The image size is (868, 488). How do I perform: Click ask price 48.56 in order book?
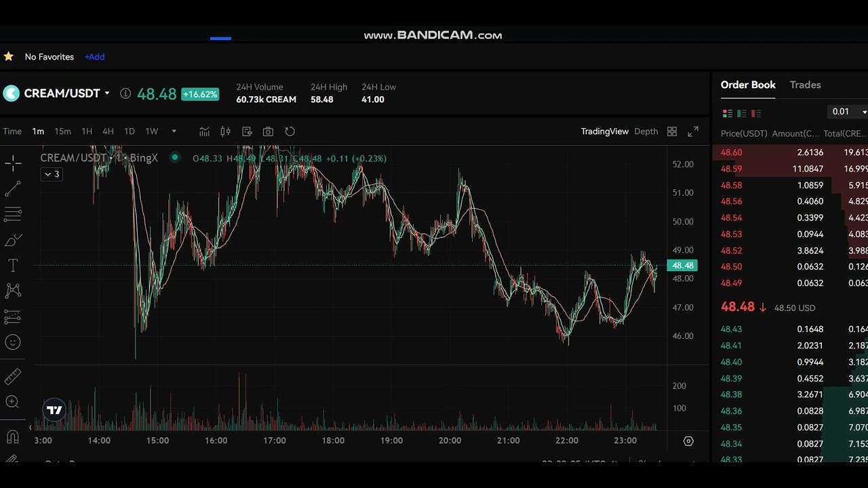[x=731, y=201]
